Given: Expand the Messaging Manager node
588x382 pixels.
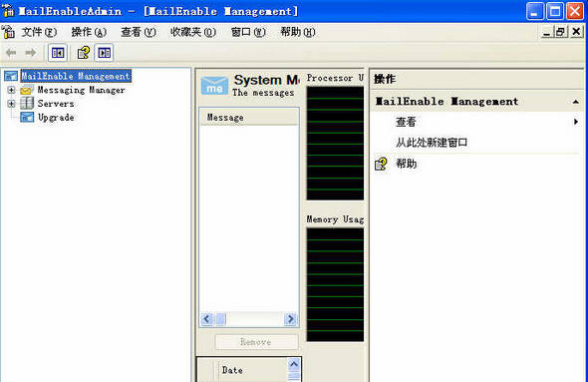Looking at the screenshot, I should (11, 90).
